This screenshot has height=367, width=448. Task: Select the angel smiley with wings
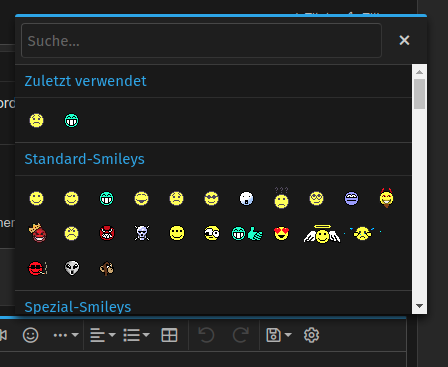(x=322, y=234)
